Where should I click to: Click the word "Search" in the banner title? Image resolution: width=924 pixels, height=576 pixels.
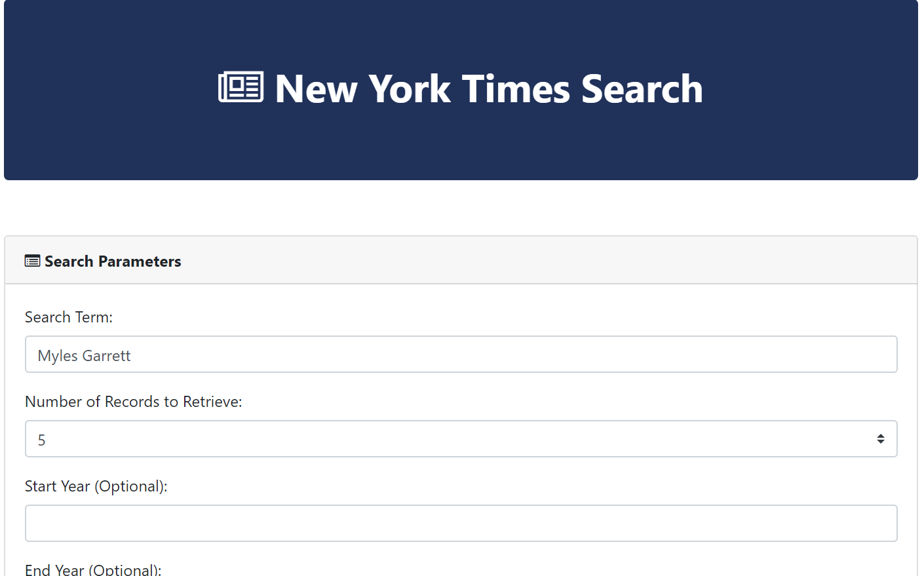click(x=642, y=88)
